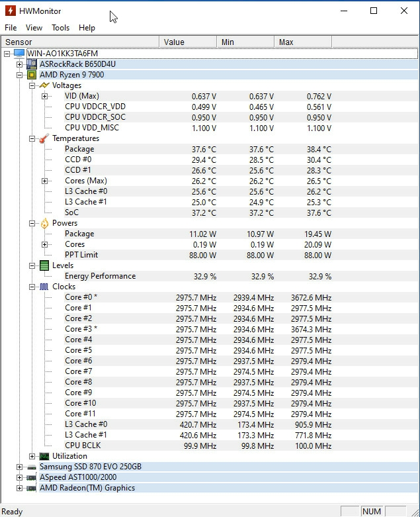Click the ASpeed AST1000/2000 card icon
Image resolution: width=420 pixels, height=517 pixels.
tap(32, 477)
